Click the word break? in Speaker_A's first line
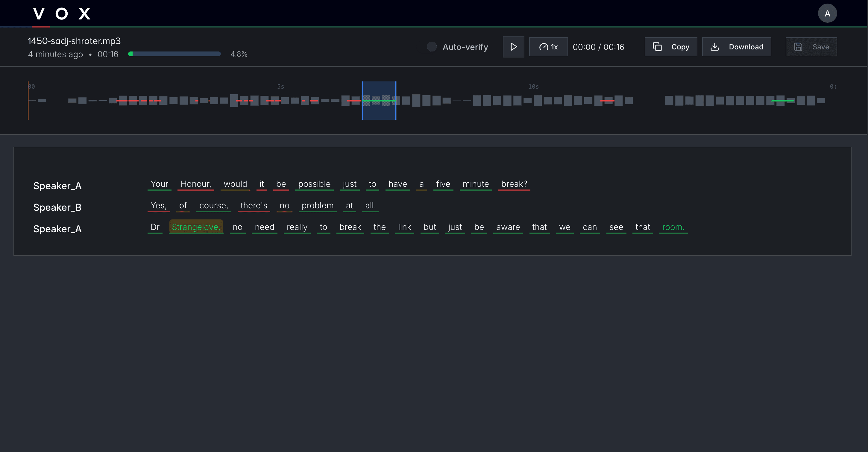This screenshot has width=868, height=452. tap(514, 184)
